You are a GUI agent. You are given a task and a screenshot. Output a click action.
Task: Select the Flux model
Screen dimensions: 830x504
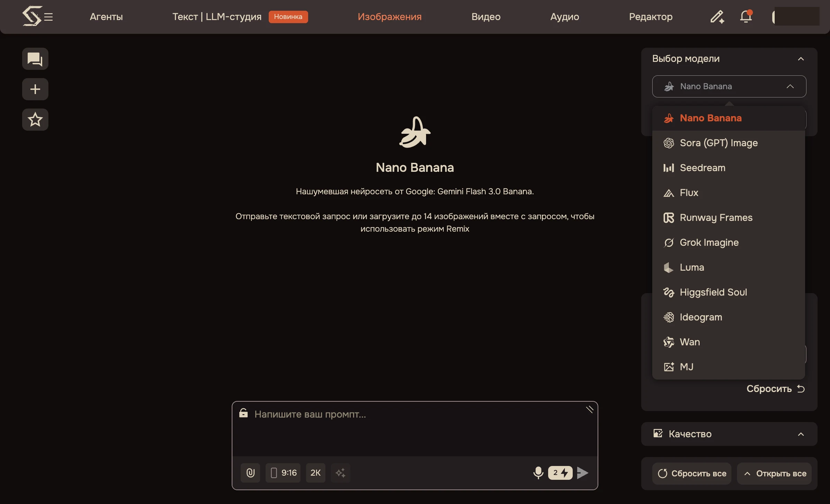(x=729, y=193)
